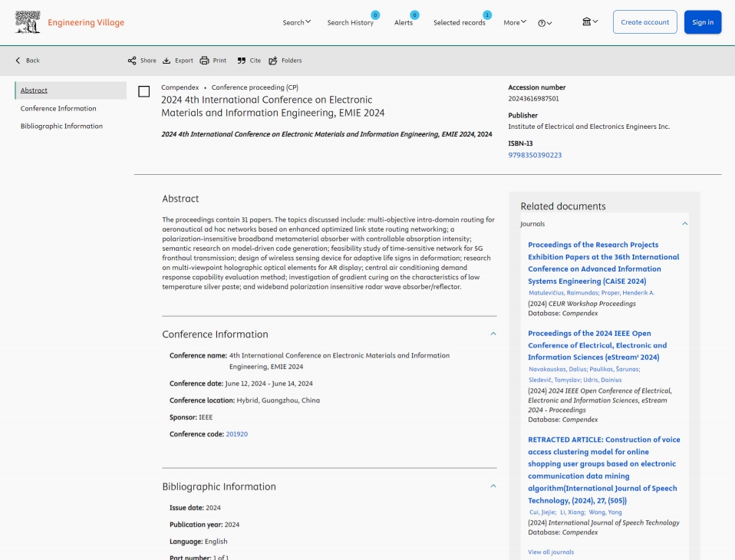735x560 pixels.
Task: Go back using the Back arrow
Action: 28,61
